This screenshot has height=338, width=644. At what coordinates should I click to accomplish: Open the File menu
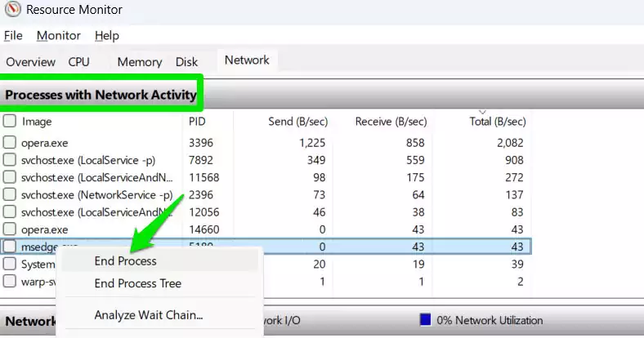tap(13, 36)
